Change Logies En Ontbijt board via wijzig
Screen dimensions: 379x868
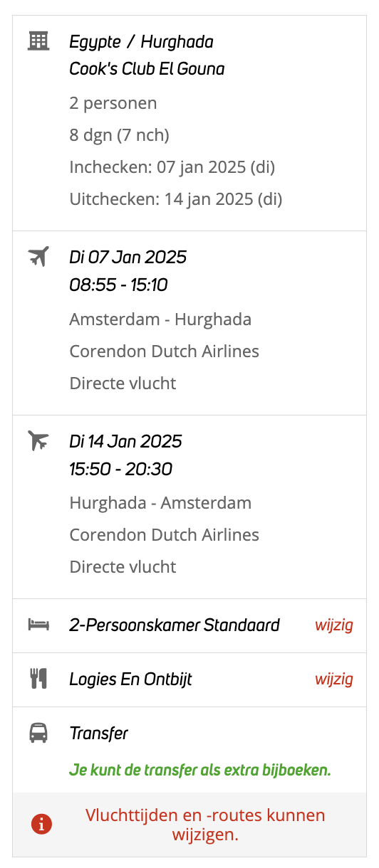click(334, 679)
